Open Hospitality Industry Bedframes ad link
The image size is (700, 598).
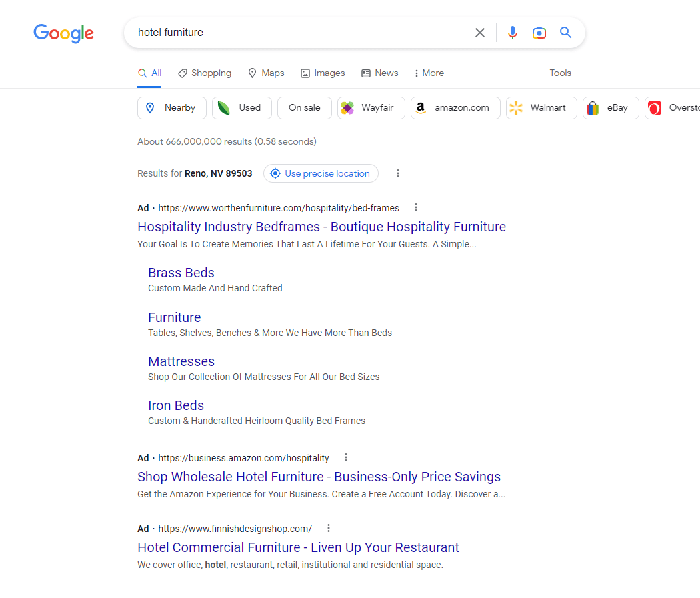click(x=321, y=227)
